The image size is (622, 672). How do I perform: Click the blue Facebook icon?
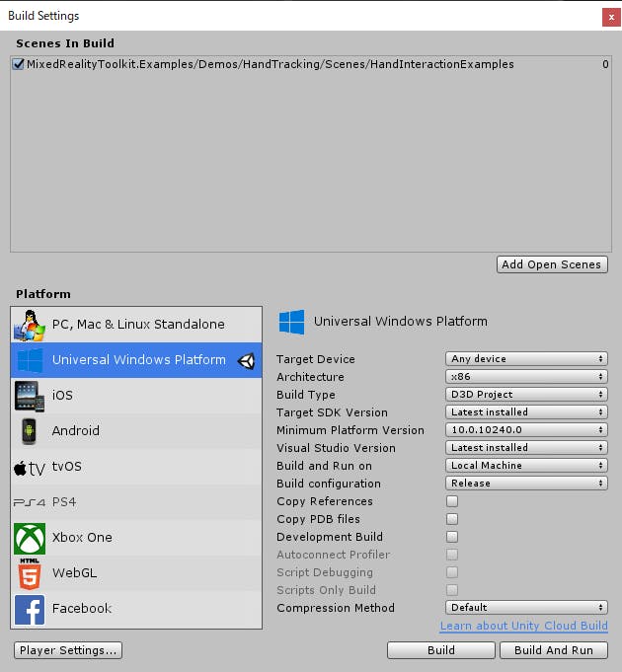tap(30, 610)
